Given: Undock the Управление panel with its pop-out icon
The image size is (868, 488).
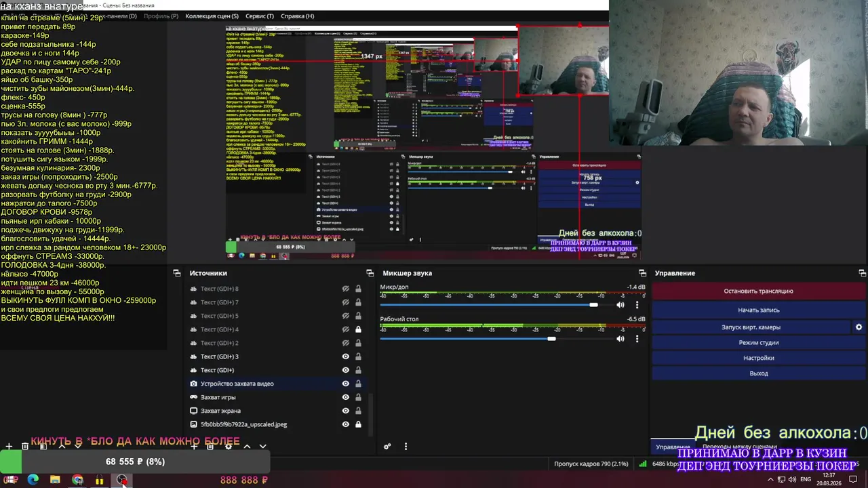Looking at the screenshot, I should 863,273.
